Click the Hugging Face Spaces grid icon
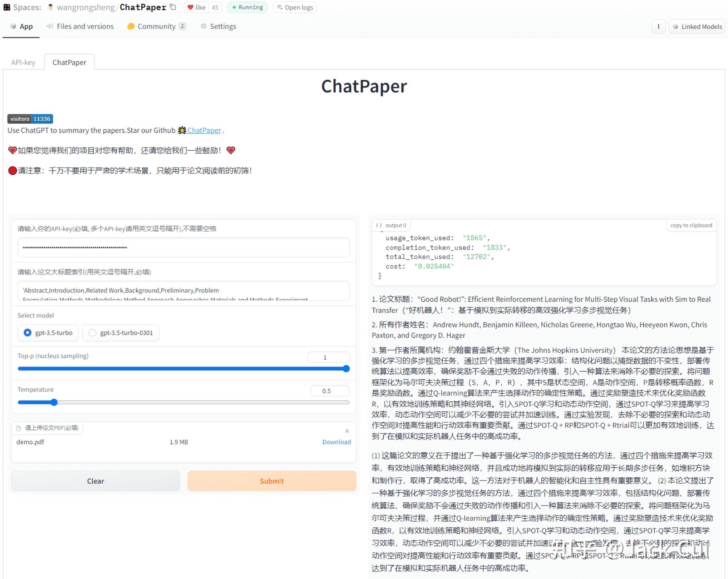The image size is (728, 579). [x=7, y=7]
